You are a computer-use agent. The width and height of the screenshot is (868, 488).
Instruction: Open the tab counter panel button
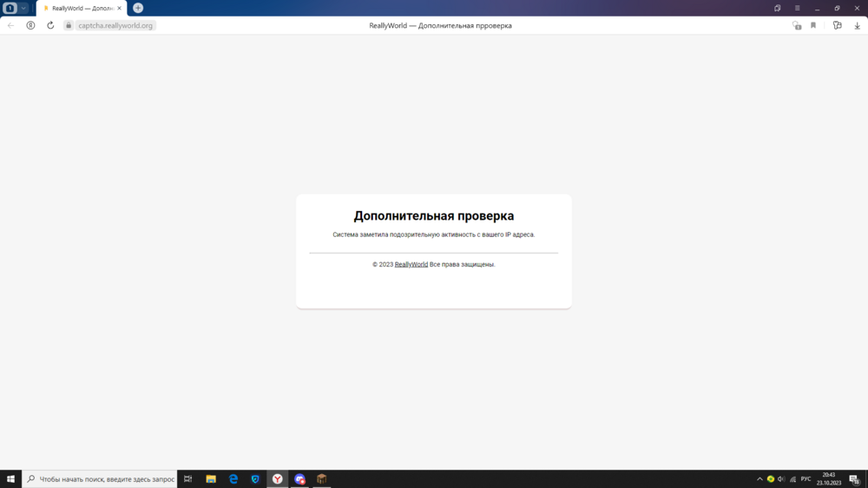(10, 9)
